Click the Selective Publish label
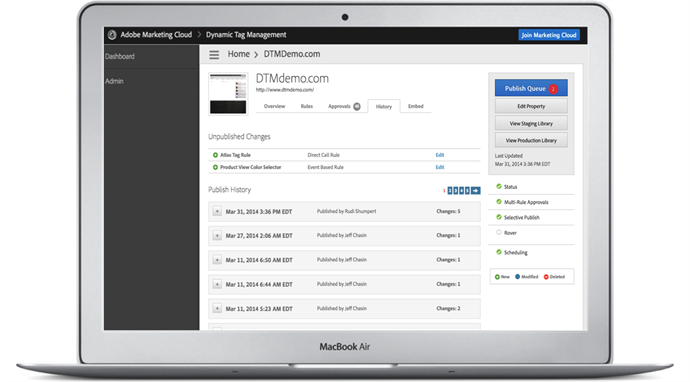The image size is (690, 382). pos(521,218)
